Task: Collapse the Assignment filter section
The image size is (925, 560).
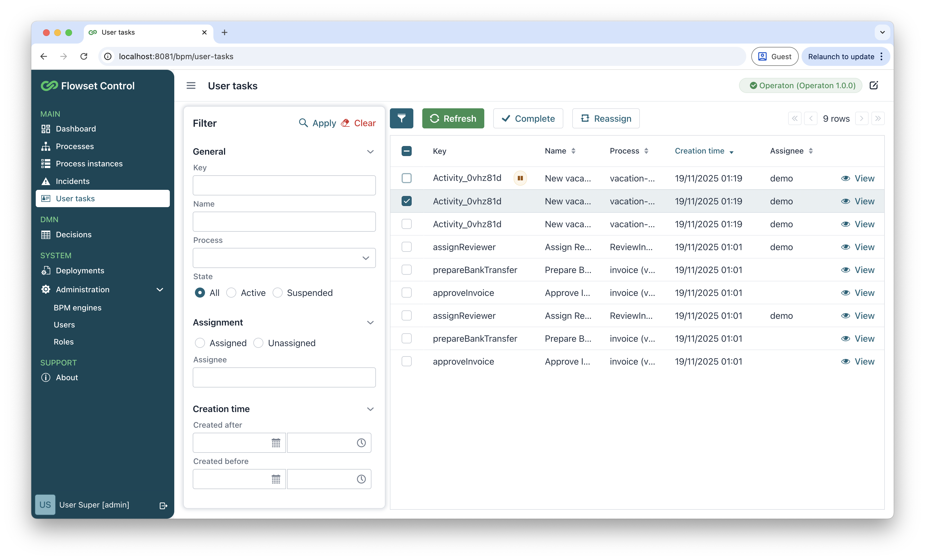Action: (x=371, y=322)
